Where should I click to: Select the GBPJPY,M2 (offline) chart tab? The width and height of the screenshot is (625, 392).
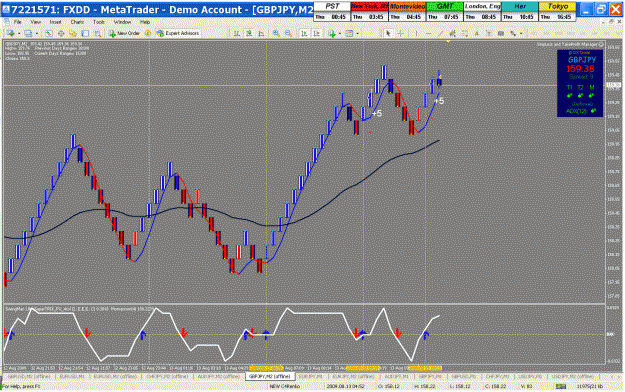click(269, 376)
